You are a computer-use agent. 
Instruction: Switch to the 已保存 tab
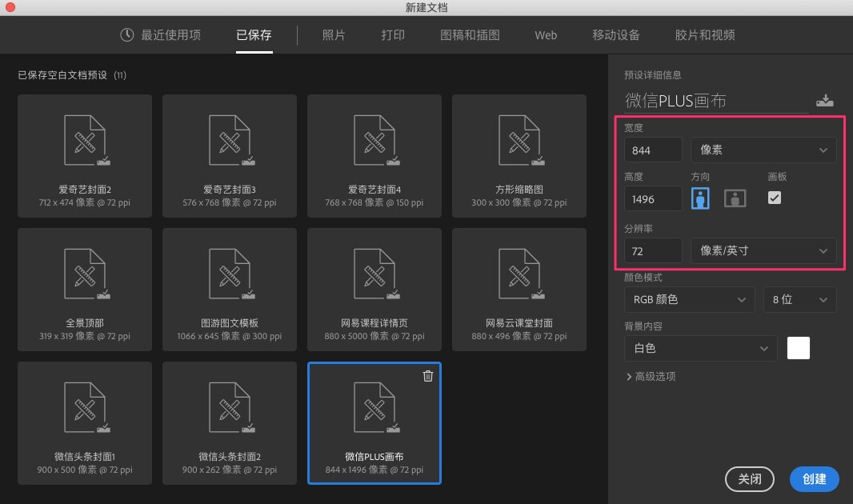254,34
